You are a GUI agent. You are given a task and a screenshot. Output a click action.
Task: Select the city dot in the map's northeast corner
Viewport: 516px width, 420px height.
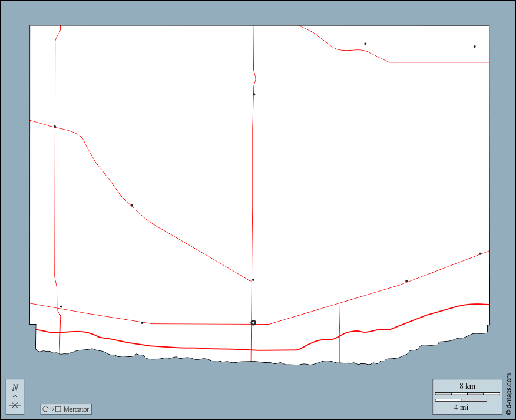474,47
